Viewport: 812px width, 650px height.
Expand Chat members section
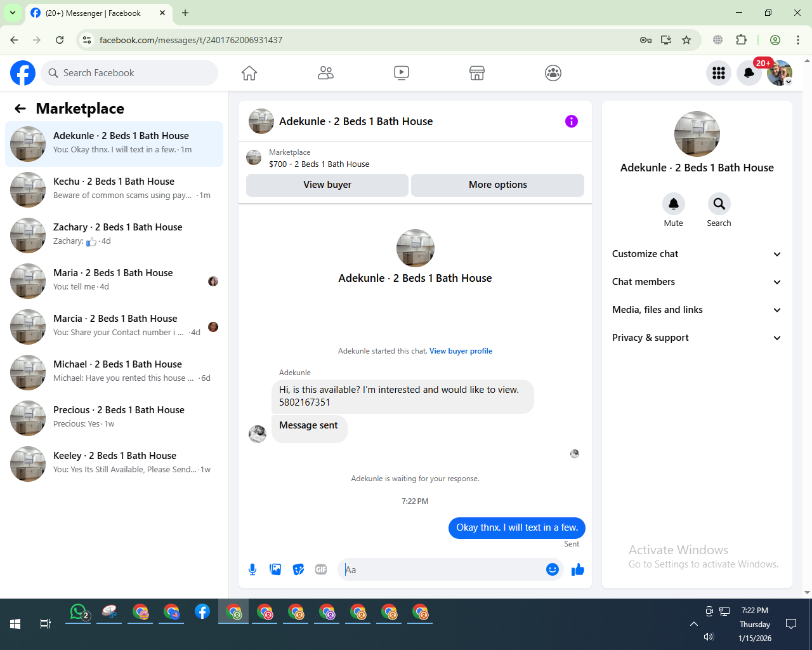point(697,282)
